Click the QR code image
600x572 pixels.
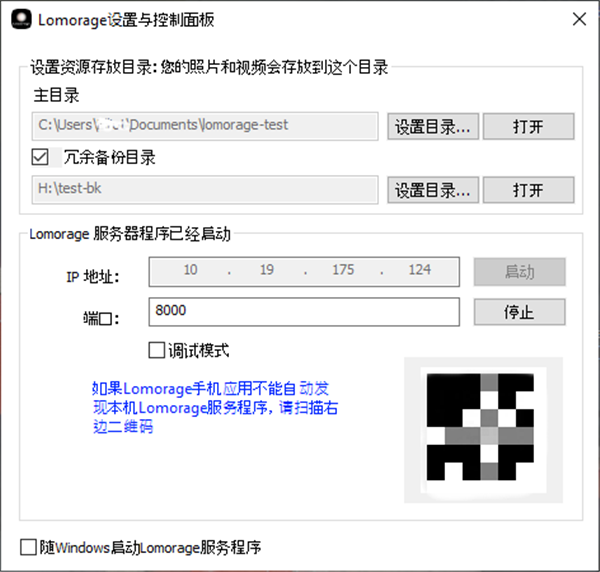tap(482, 427)
